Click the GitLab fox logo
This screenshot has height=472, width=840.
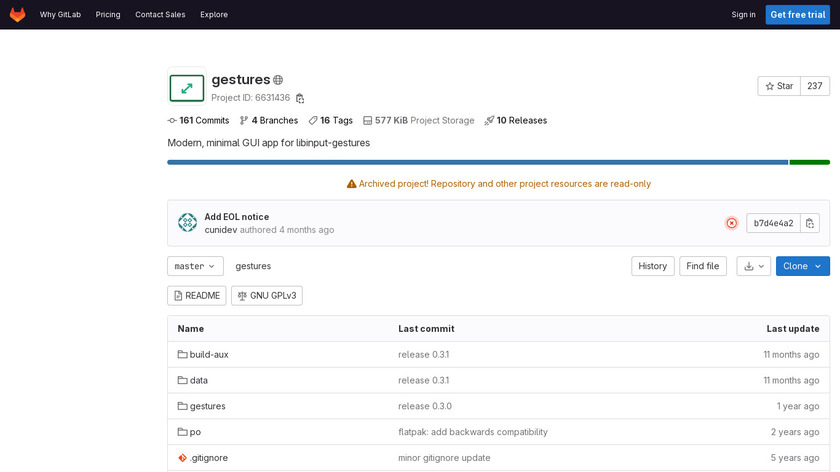pyautogui.click(x=18, y=15)
